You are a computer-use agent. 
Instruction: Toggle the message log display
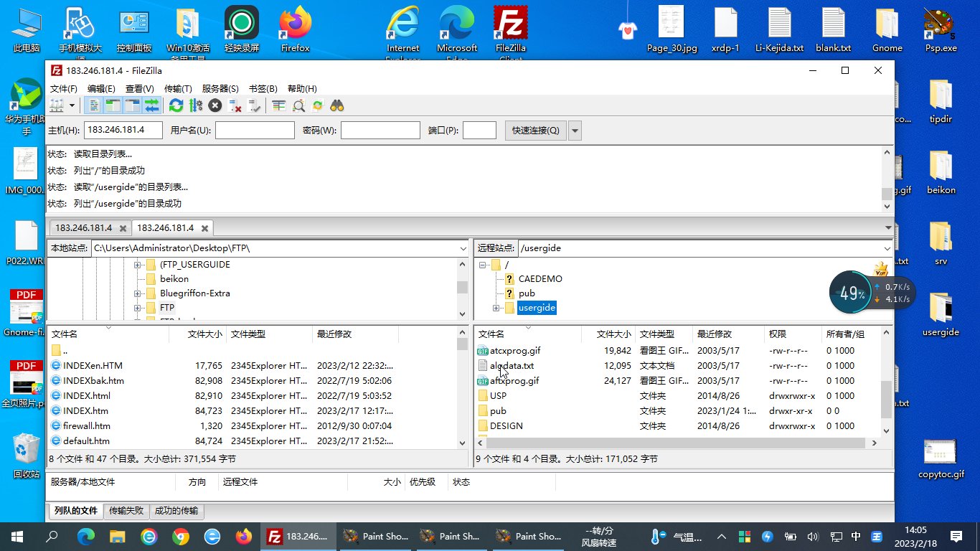(x=93, y=105)
